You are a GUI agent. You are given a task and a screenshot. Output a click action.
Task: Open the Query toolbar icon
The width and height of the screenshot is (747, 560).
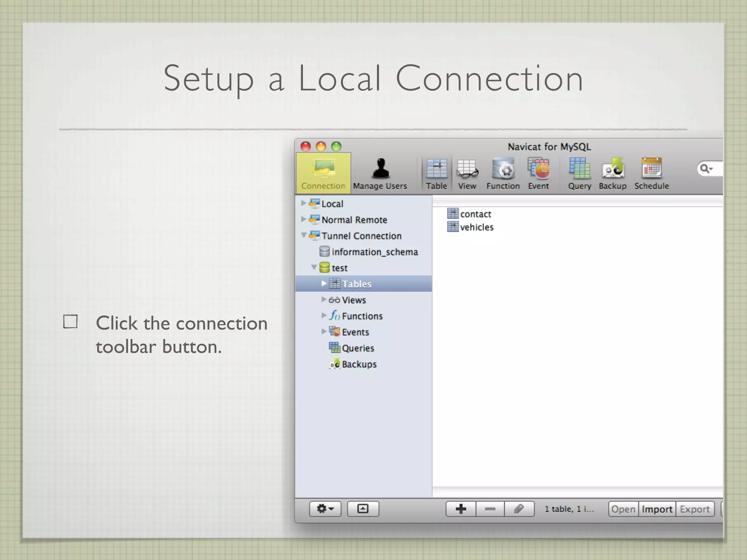580,174
